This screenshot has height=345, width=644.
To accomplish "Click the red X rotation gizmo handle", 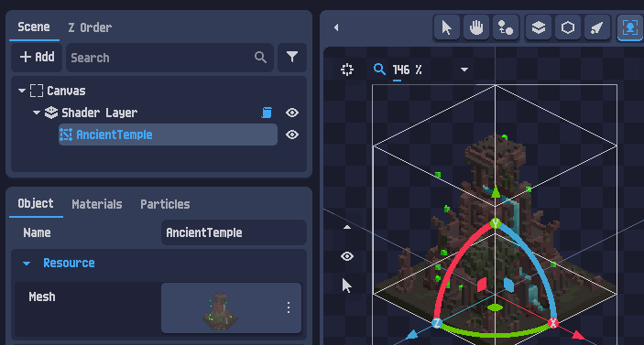I will [x=553, y=323].
